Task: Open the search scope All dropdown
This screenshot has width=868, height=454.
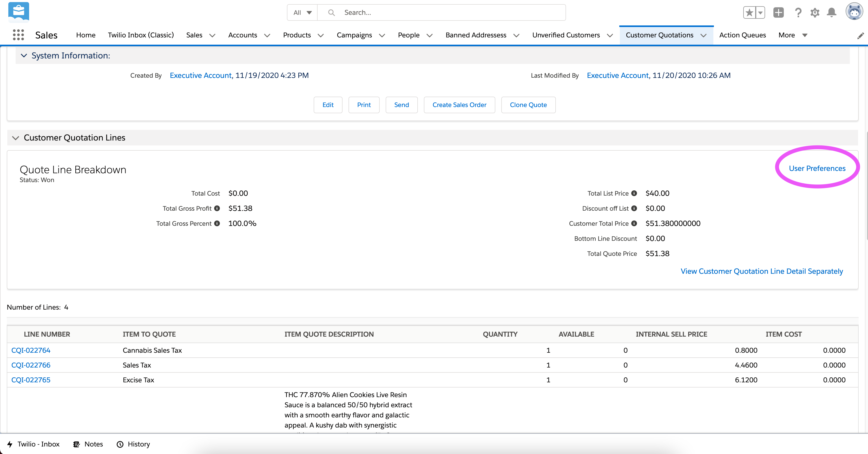Action: 302,12
